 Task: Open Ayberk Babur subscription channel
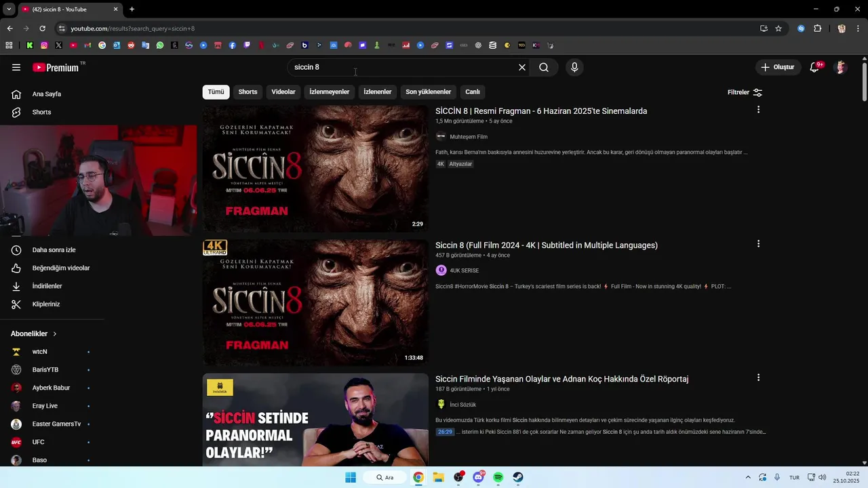(51, 388)
